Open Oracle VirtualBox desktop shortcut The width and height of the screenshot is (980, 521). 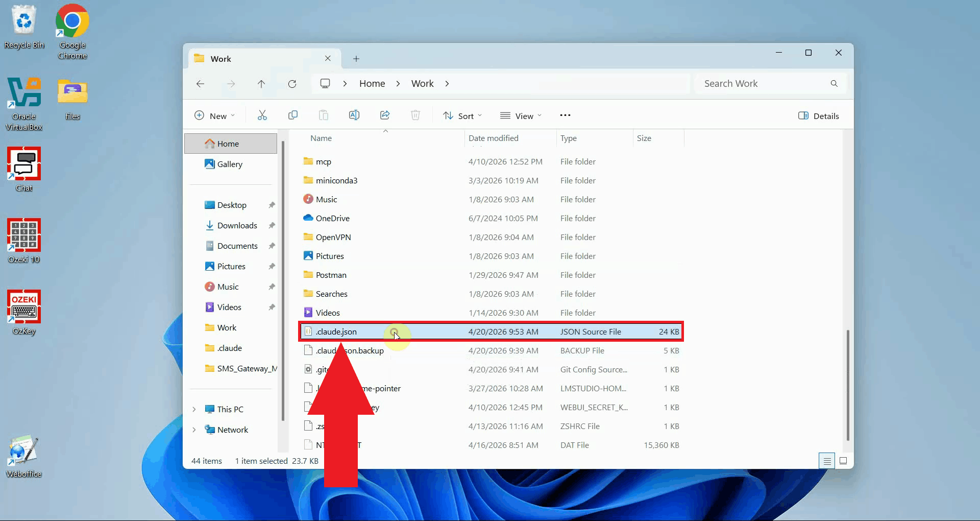coord(24,104)
